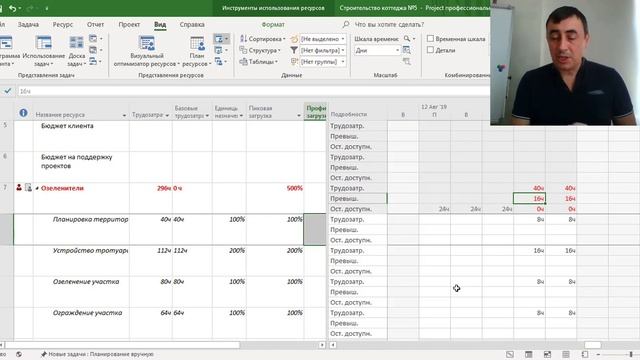Screen dimensions: 640x360
Task: Click the entry bar field showing 16ч
Action: pyautogui.click(x=253, y=91)
